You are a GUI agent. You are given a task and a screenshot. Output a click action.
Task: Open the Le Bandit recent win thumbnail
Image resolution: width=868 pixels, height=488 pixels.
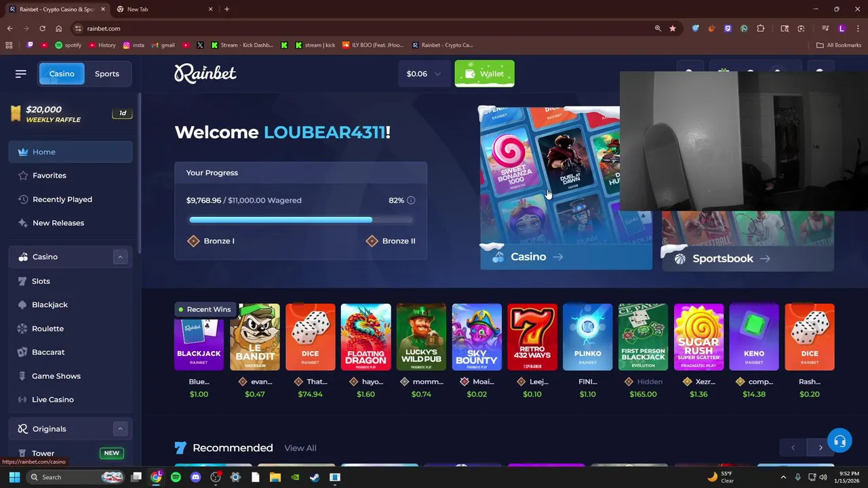tap(255, 337)
